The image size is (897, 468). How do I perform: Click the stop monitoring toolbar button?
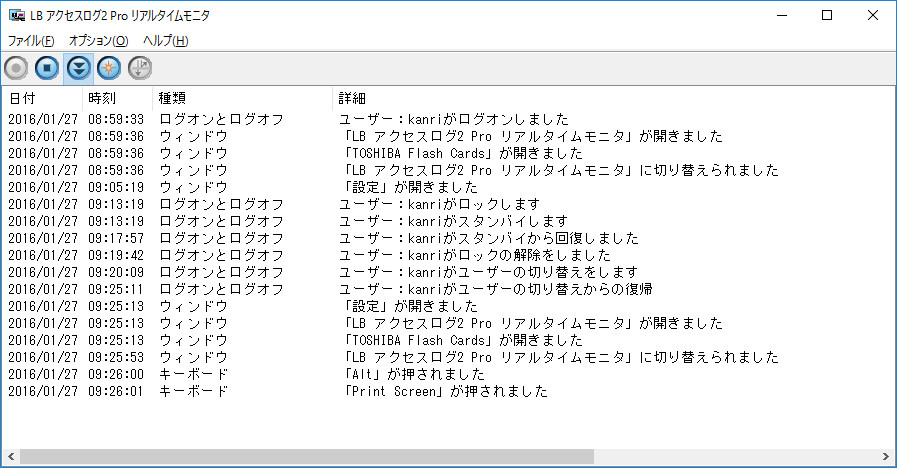pos(47,69)
